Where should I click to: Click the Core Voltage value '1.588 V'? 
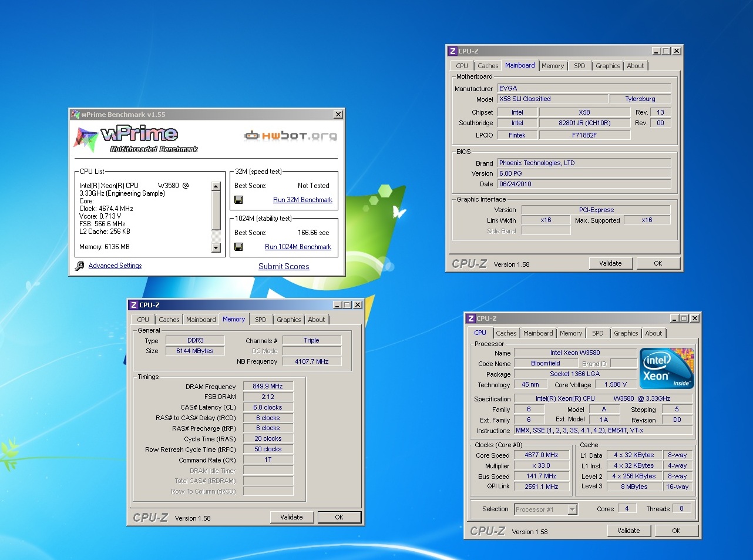click(x=616, y=384)
